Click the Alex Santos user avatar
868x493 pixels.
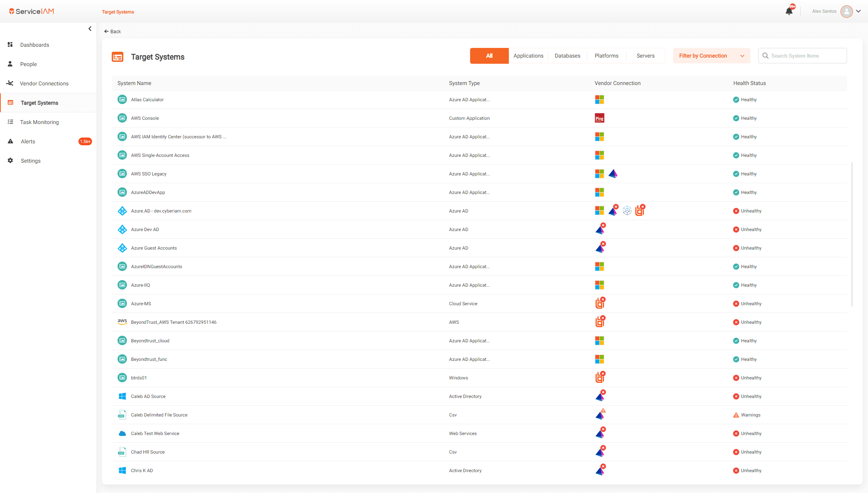click(x=846, y=11)
